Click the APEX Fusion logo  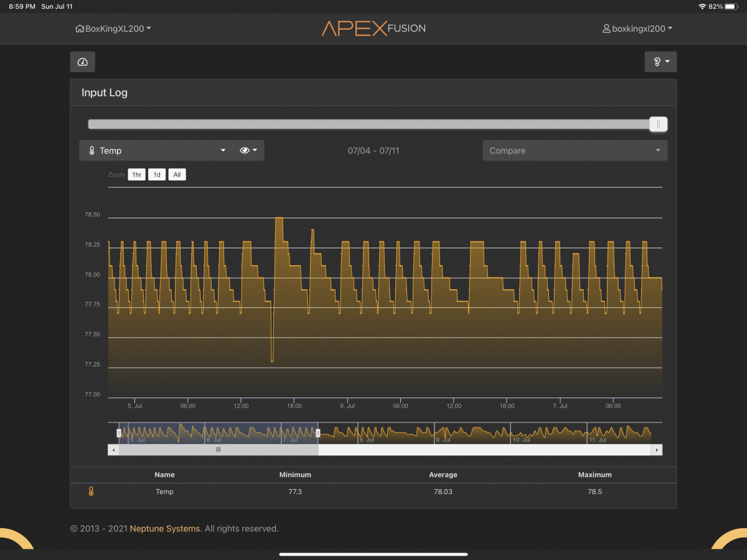pyautogui.click(x=374, y=28)
